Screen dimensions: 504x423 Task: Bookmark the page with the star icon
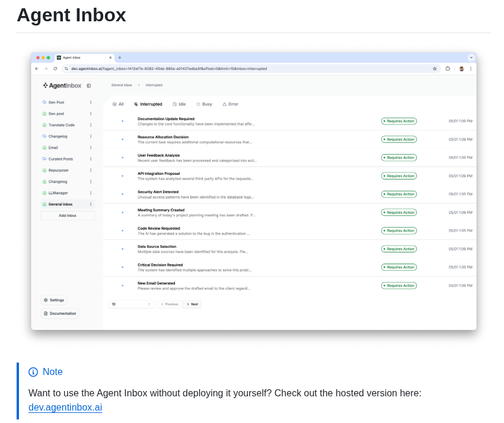[435, 69]
